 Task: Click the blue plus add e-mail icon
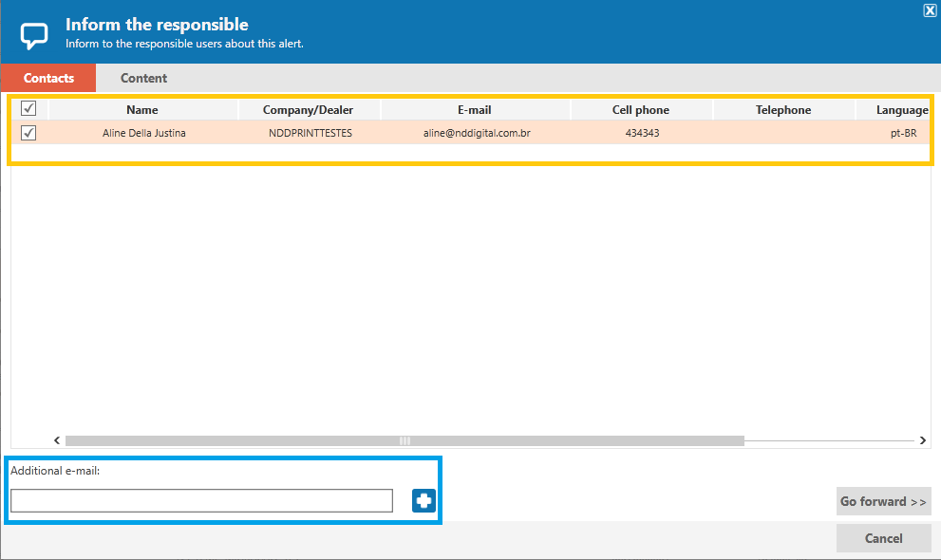click(423, 500)
